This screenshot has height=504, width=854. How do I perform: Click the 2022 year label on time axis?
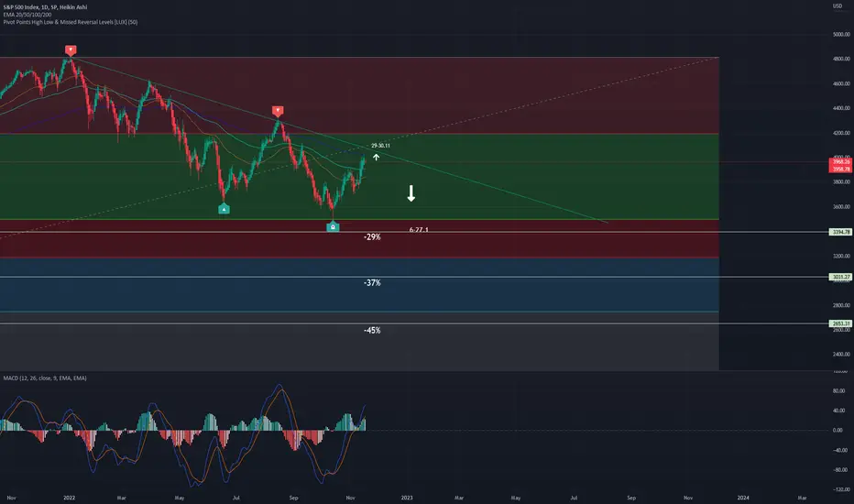coord(69,498)
